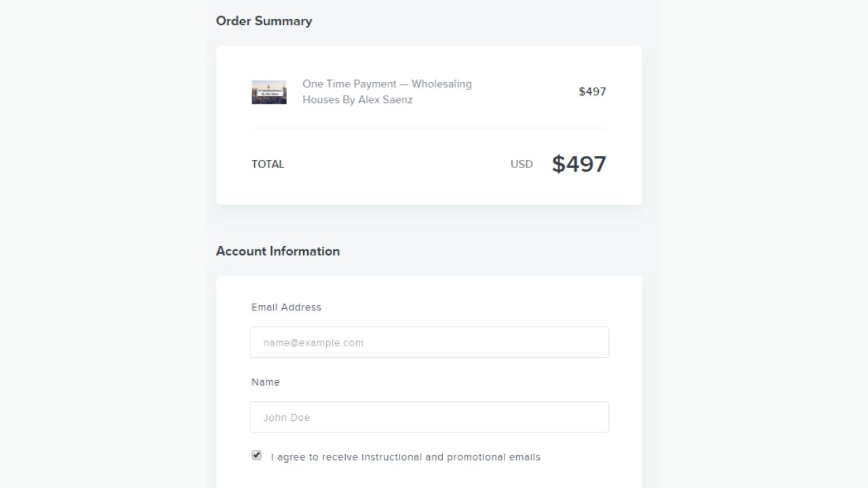Image resolution: width=868 pixels, height=488 pixels.
Task: Click the "Houses By Alex Saenz" text line
Action: point(357,100)
